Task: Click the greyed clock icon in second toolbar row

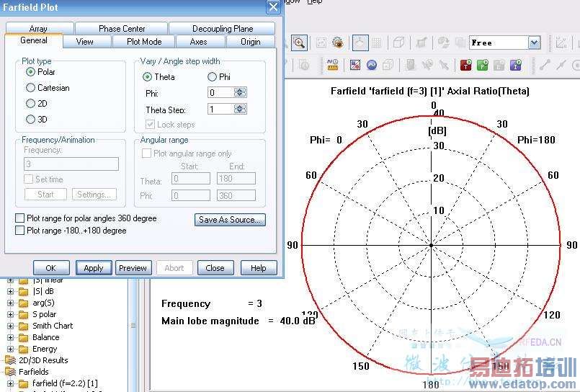Action: tap(305, 66)
